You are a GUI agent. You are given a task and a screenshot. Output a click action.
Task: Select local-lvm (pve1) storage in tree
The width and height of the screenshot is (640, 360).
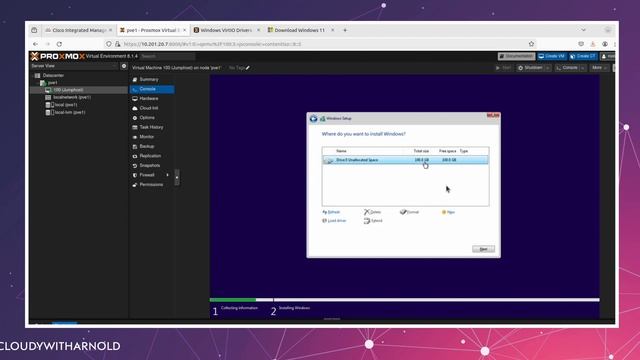(x=70, y=112)
